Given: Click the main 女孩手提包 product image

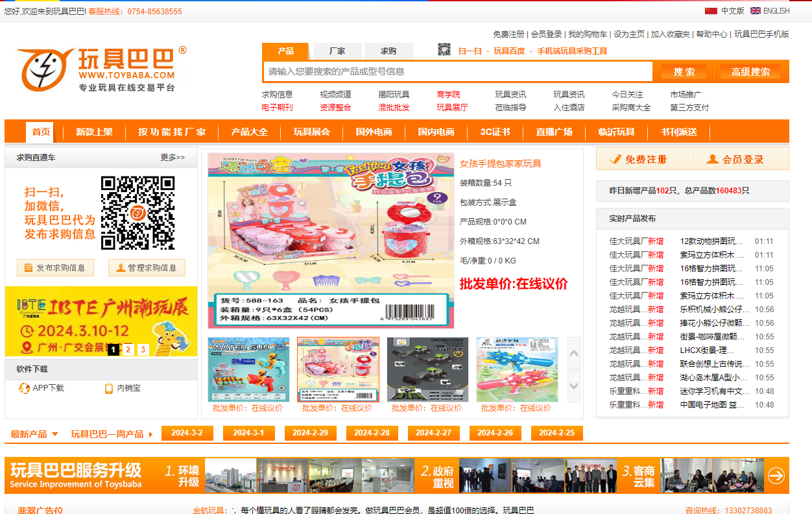Looking at the screenshot, I should tap(331, 241).
